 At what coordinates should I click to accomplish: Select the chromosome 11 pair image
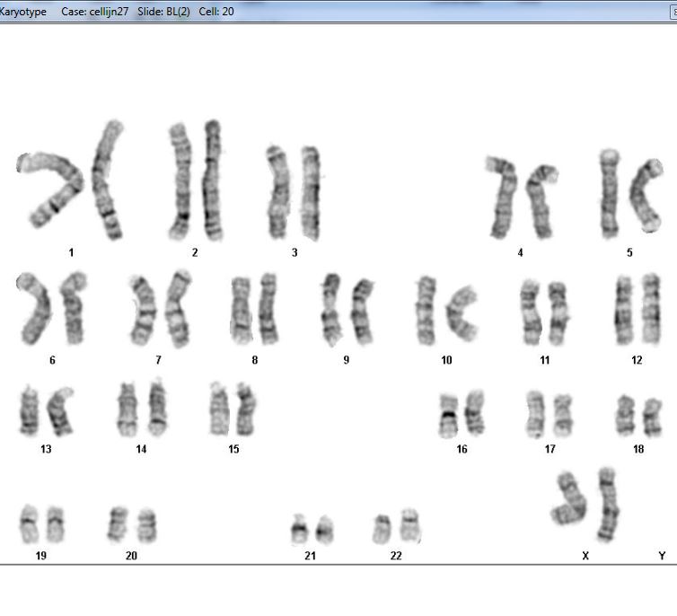pos(544,312)
